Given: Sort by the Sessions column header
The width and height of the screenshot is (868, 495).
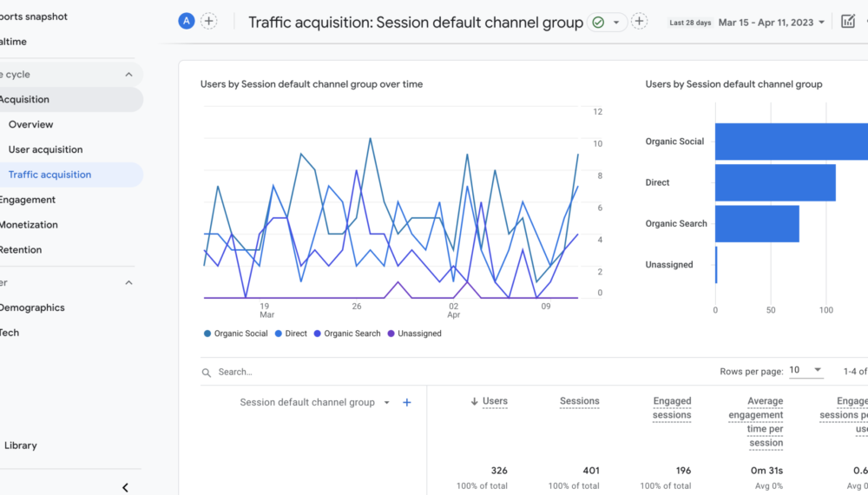Looking at the screenshot, I should (x=579, y=401).
